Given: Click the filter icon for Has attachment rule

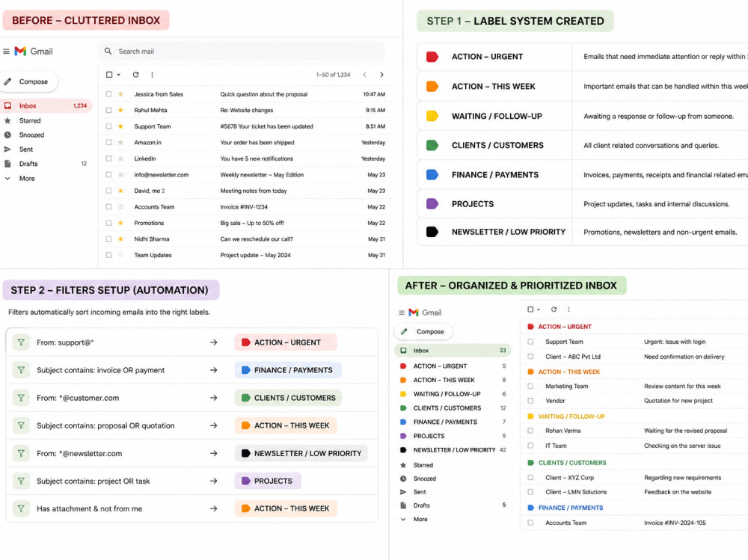Looking at the screenshot, I should [x=21, y=508].
